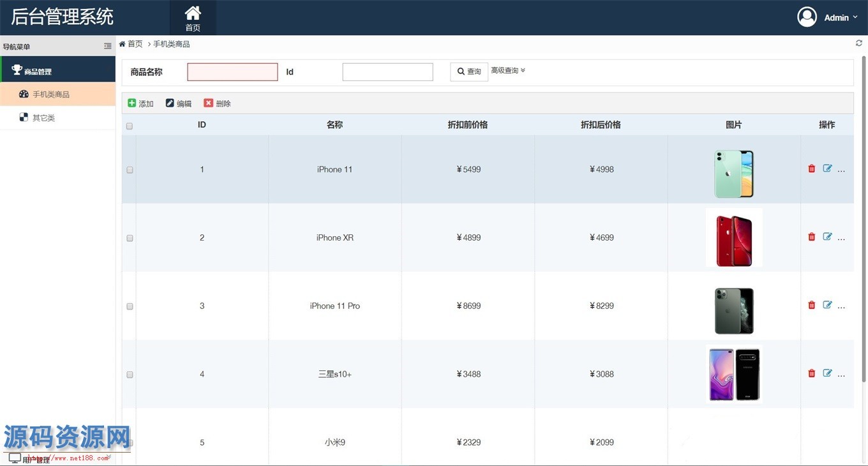Viewport: 868px width, 466px height.
Task: Click the 图片 column header
Action: coord(734,125)
